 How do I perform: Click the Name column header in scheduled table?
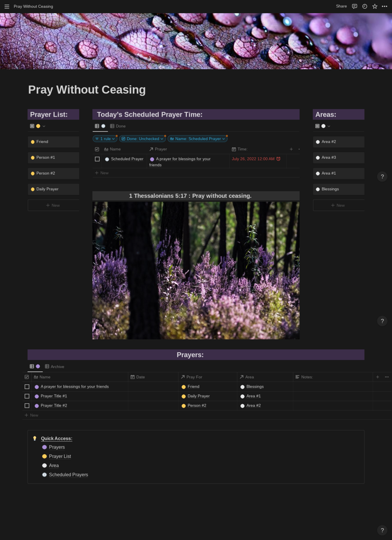click(112, 149)
